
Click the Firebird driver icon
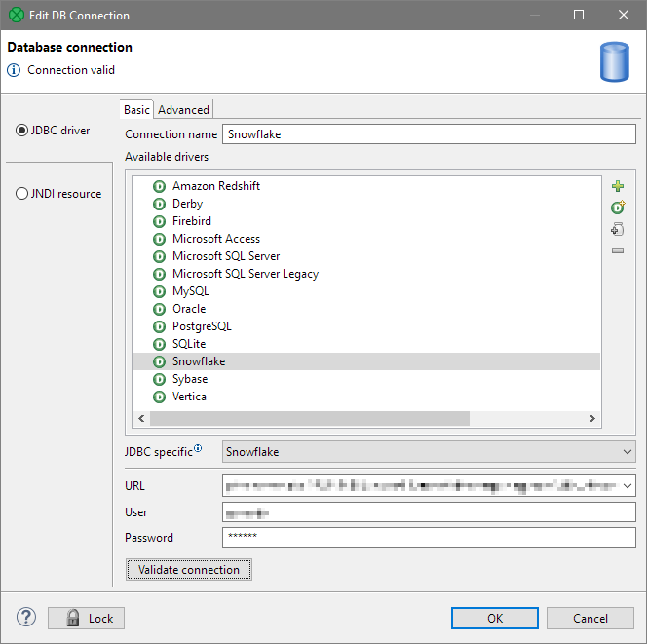159,221
